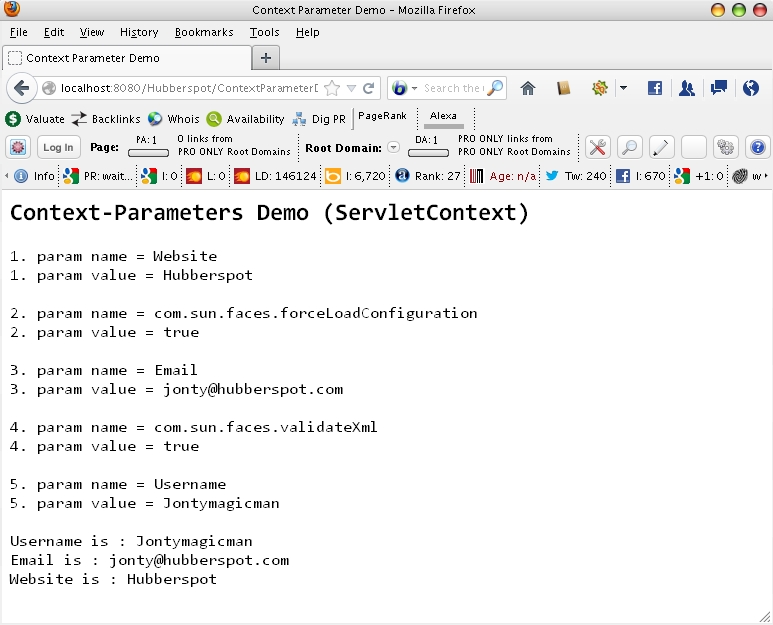The width and height of the screenshot is (773, 625).
Task: Open the Bookmarks menu
Action: 204,33
